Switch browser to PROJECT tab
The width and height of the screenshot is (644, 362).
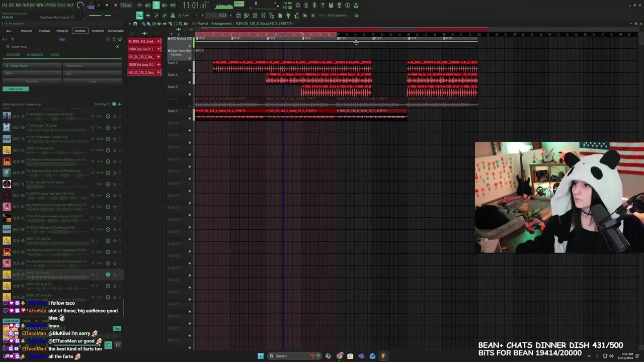[x=27, y=31]
